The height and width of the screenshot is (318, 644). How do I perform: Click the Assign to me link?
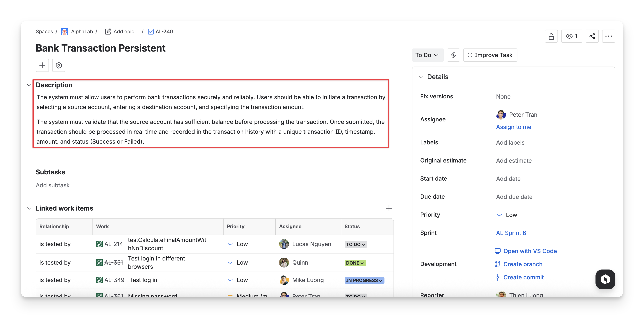click(x=514, y=127)
